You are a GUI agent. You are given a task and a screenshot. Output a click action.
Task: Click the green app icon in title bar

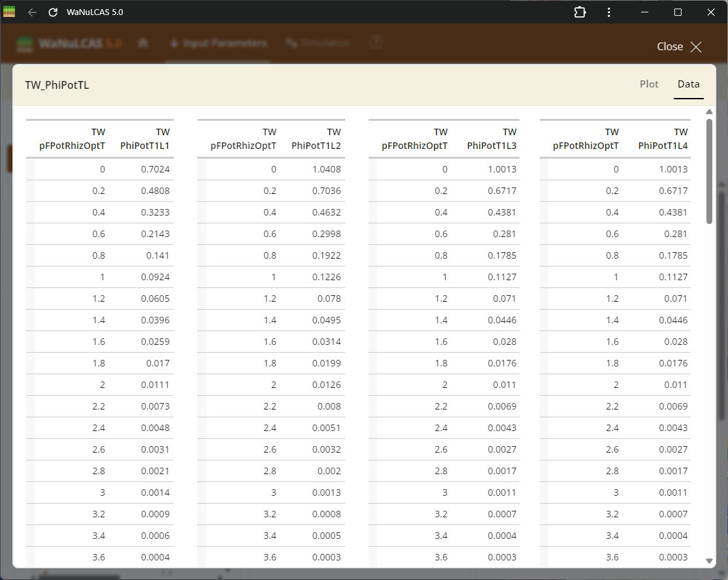(x=8, y=11)
